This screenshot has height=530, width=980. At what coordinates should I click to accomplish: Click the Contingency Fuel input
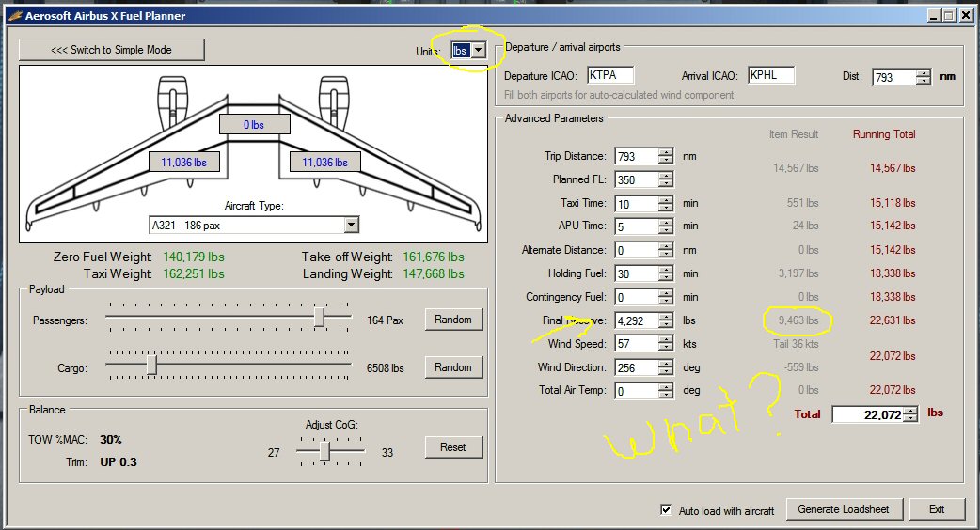pyautogui.click(x=637, y=297)
